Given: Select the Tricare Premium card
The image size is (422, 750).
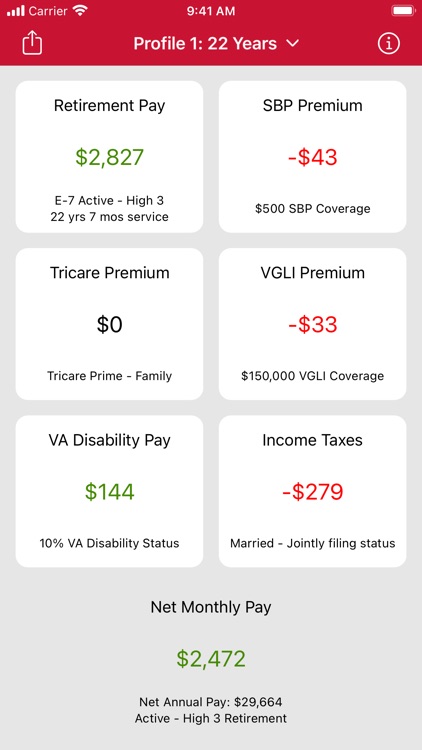Looking at the screenshot, I should click(110, 324).
